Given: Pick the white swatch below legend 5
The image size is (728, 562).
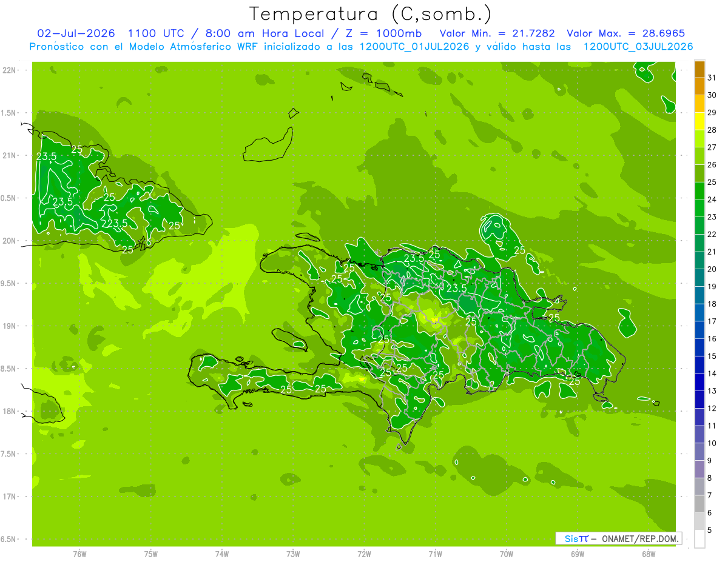Looking at the screenshot, I should pos(699,539).
